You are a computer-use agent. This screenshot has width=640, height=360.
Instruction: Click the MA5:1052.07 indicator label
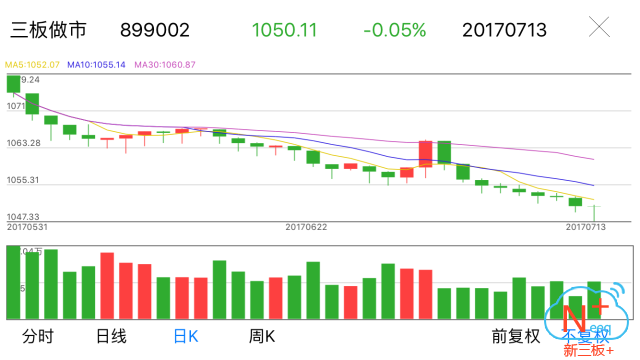coord(32,64)
